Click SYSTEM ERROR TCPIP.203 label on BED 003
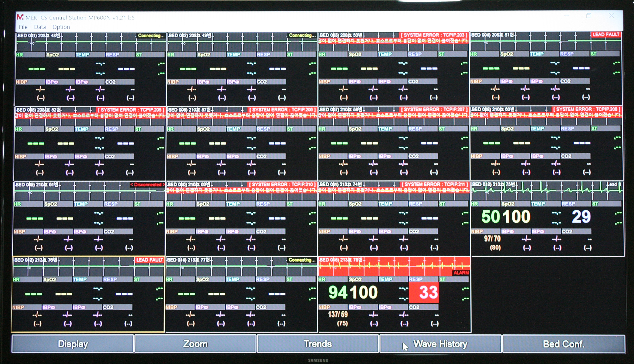This screenshot has width=634, height=364. coord(434,35)
